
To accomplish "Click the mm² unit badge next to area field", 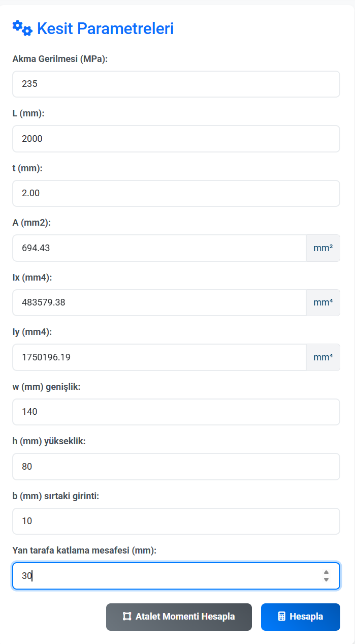I will (324, 248).
